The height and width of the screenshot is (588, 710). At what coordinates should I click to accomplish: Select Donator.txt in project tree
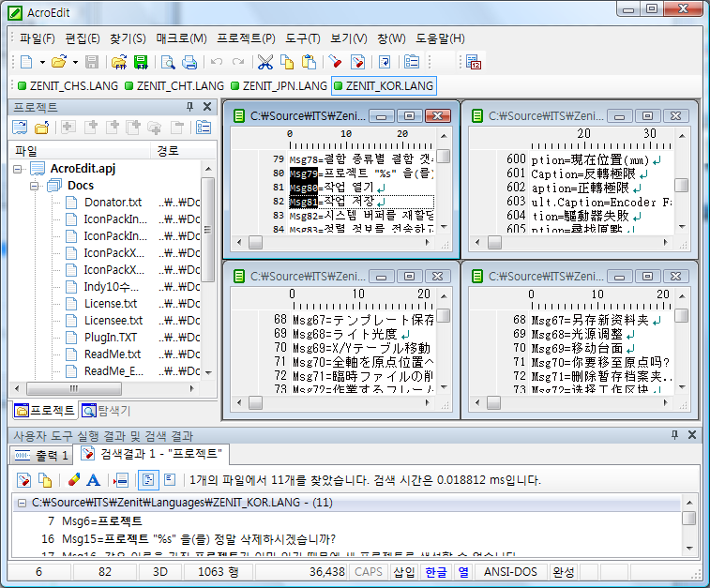point(113,203)
